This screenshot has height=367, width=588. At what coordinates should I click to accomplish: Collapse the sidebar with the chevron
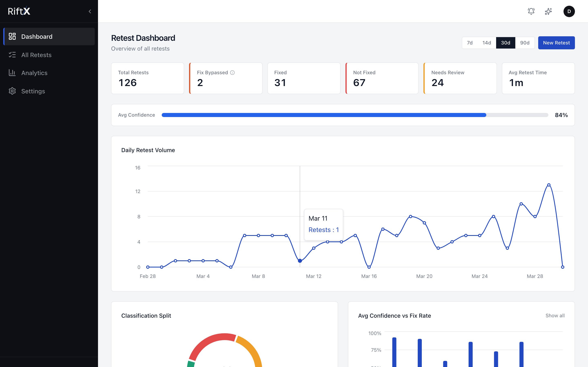[90, 11]
